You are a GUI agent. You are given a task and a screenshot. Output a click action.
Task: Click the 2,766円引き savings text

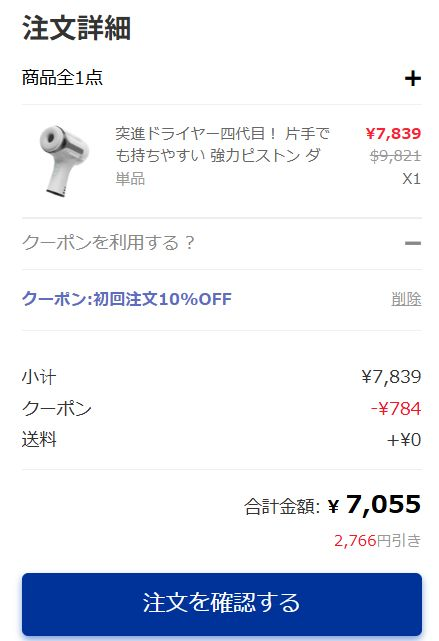pyautogui.click(x=377, y=540)
